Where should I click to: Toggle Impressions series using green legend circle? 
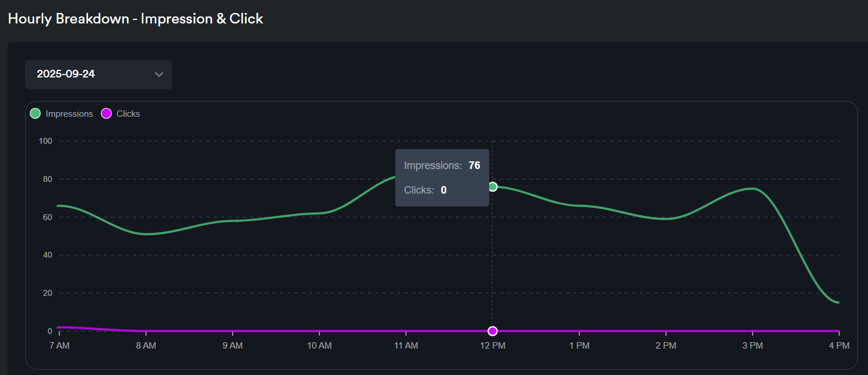point(35,114)
